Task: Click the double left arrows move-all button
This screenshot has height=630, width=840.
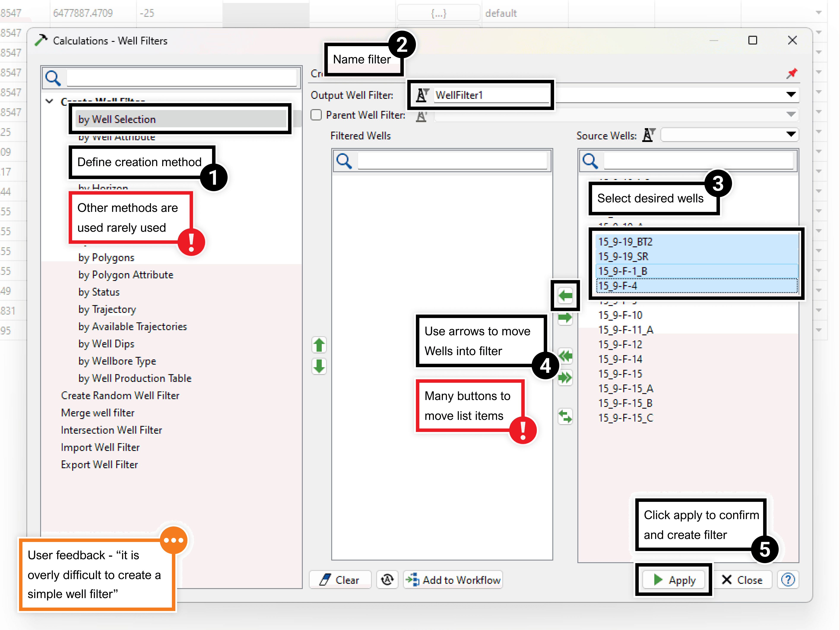Action: (565, 356)
